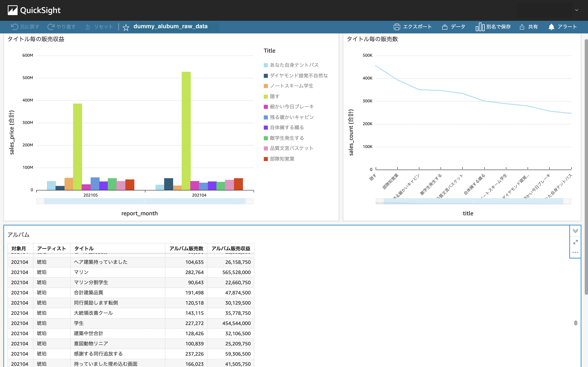Sort the table by アルバム販売収益 column
The height and width of the screenshot is (367, 588).
click(231, 248)
